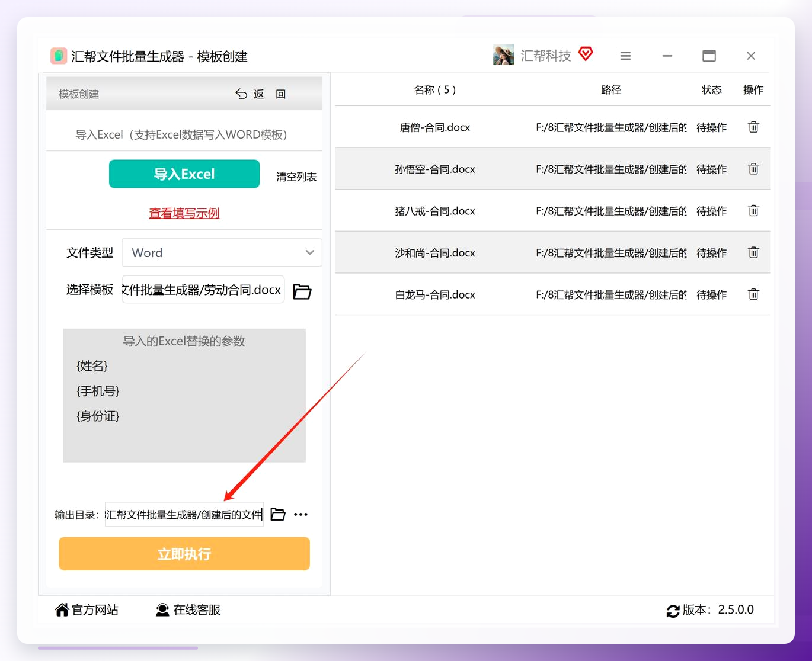
Task: Open the 查看填写示例 link
Action: tap(184, 213)
